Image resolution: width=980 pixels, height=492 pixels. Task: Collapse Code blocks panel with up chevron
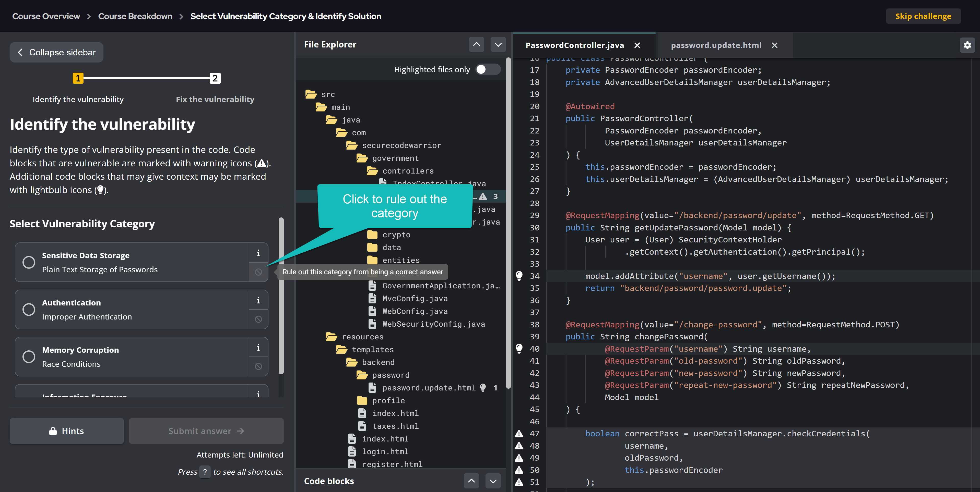coord(471,481)
